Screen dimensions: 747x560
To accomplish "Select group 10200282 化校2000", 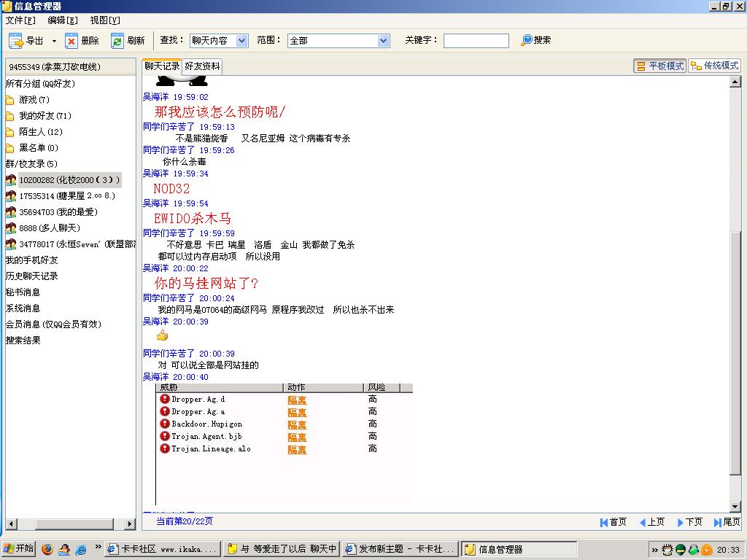I will point(63,180).
